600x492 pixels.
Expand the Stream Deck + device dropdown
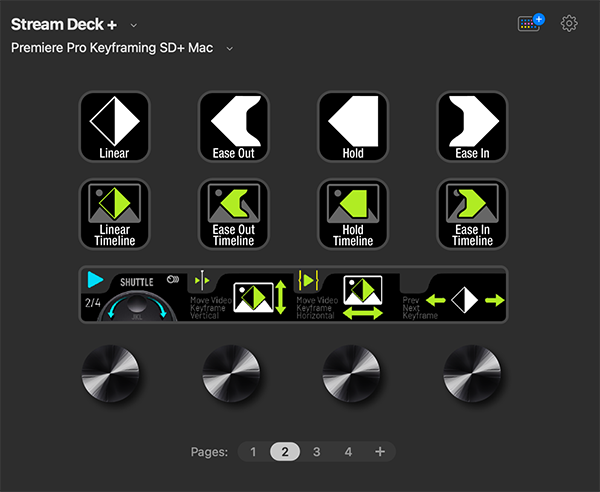(134, 25)
